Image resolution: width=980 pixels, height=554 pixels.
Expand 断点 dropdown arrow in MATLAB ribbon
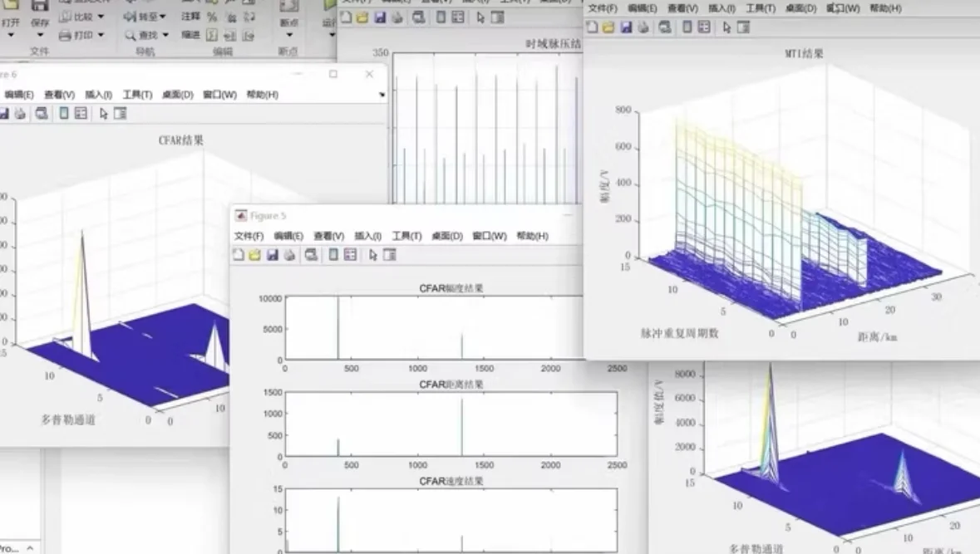289,35
